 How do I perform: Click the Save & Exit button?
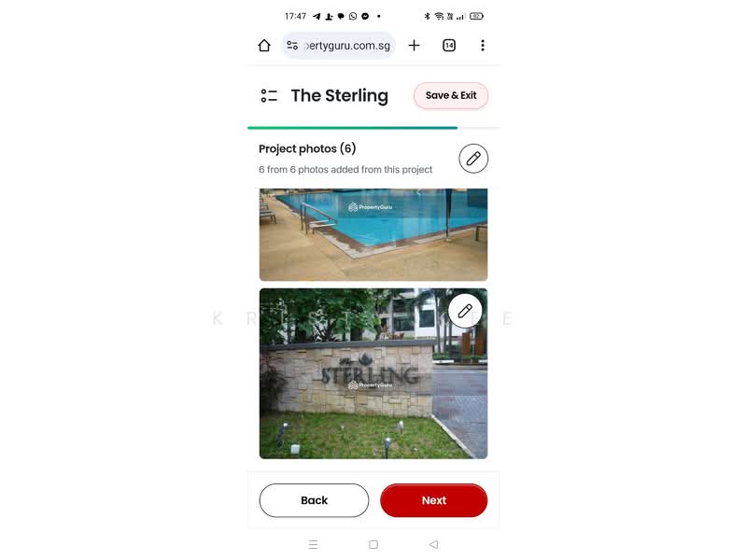click(x=451, y=95)
